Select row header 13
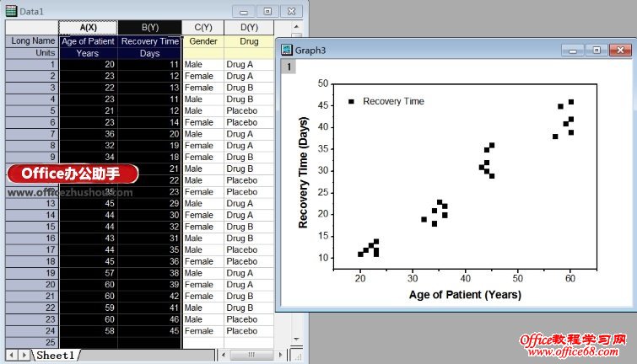The width and height of the screenshot is (637, 364). 32,203
